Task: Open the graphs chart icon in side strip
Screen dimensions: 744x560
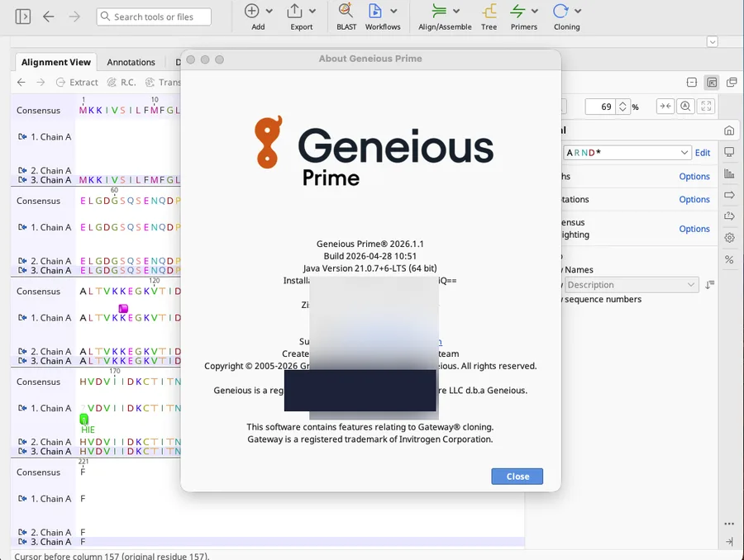Action: [729, 174]
